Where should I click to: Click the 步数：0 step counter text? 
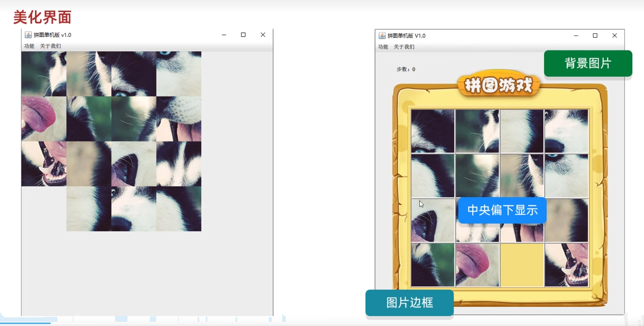[x=406, y=69]
